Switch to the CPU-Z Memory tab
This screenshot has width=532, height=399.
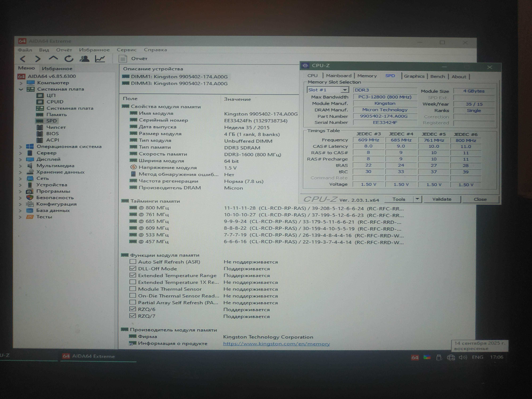pos(367,76)
